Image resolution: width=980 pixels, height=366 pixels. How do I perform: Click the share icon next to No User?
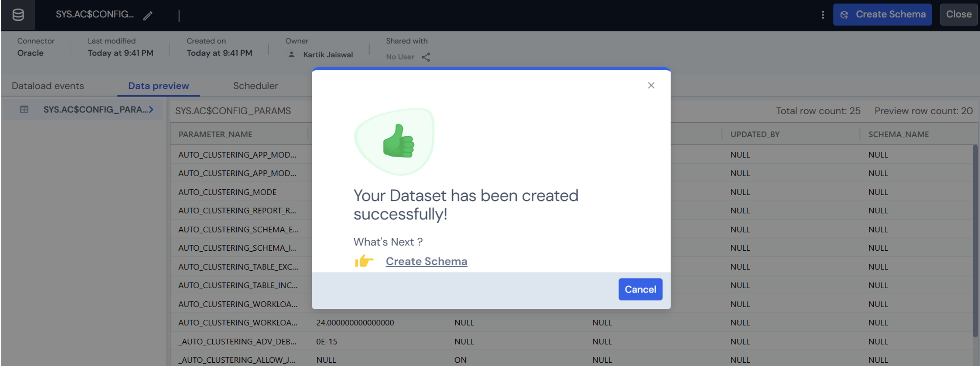[426, 57]
